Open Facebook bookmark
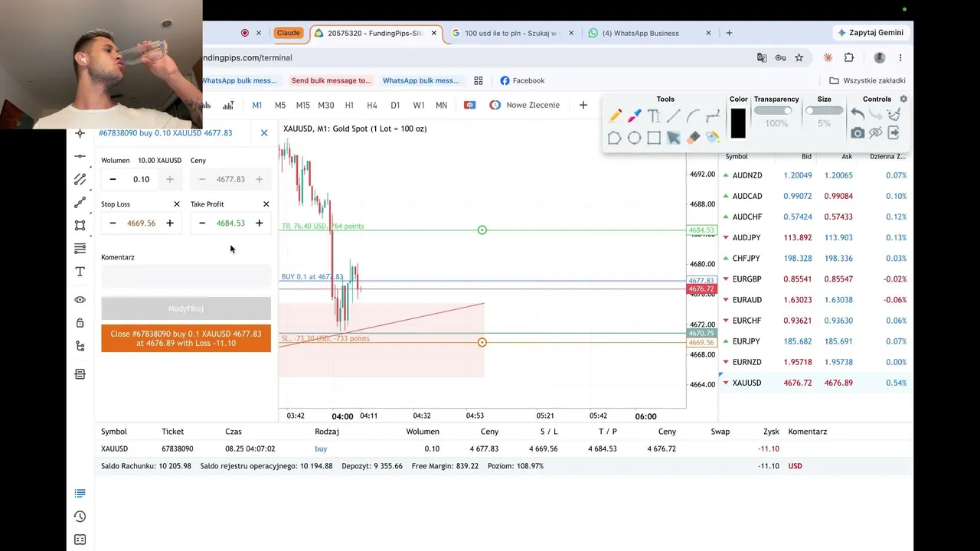 coord(522,80)
